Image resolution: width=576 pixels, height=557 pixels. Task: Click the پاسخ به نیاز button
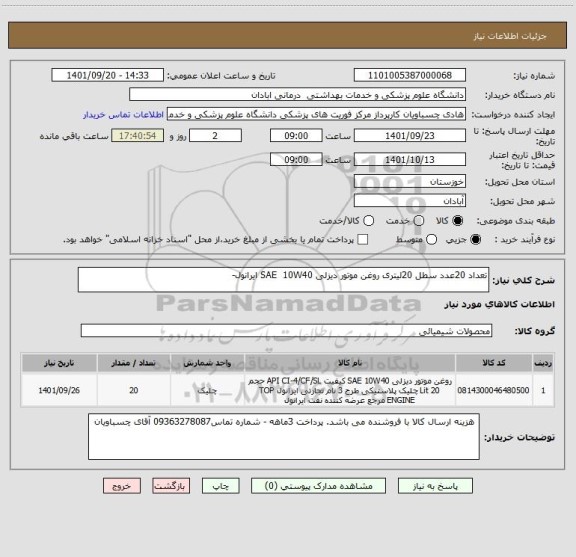tap(435, 486)
